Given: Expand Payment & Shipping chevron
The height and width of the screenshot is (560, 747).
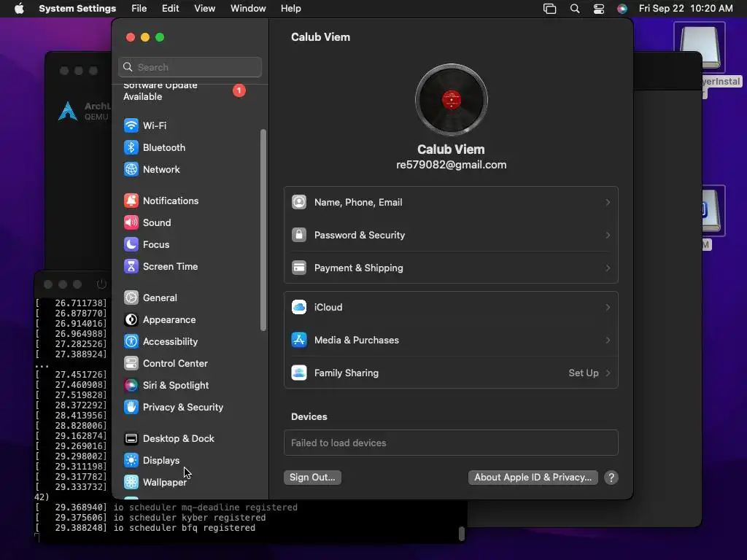Looking at the screenshot, I should click(608, 268).
